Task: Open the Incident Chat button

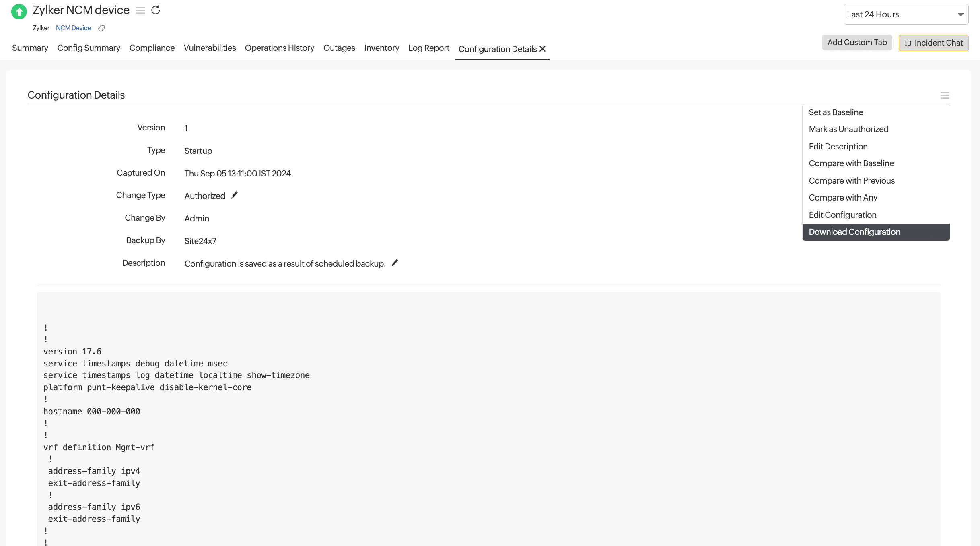Action: pyautogui.click(x=933, y=43)
